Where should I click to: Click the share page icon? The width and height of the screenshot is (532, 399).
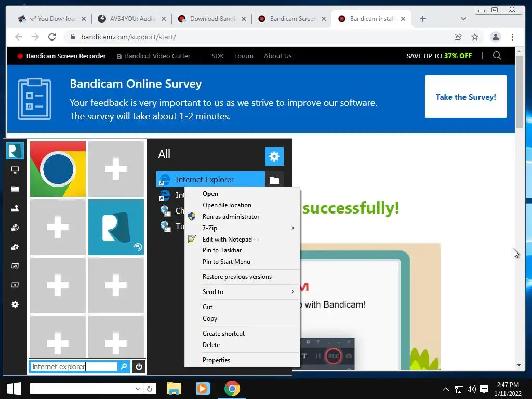pyautogui.click(x=458, y=37)
